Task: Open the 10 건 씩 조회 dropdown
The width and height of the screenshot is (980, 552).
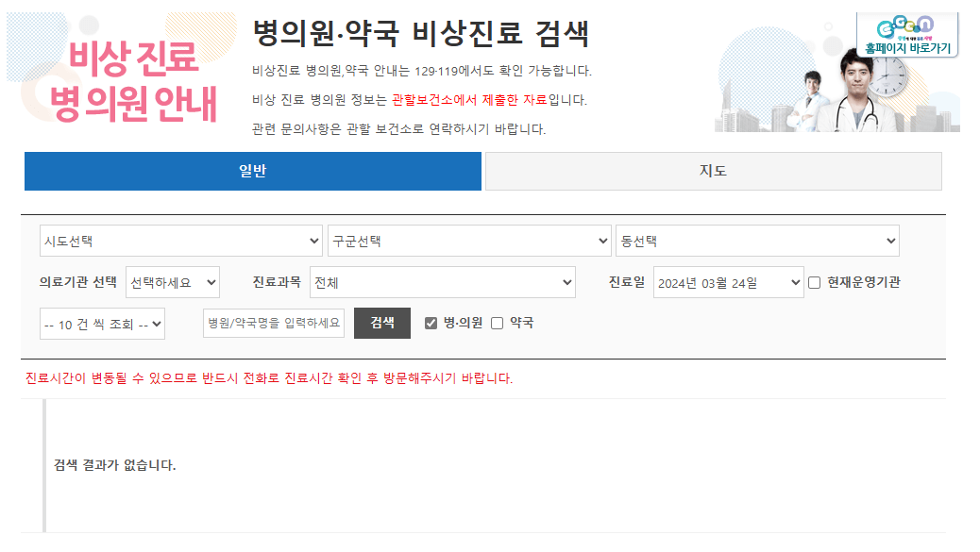Action: tap(103, 324)
